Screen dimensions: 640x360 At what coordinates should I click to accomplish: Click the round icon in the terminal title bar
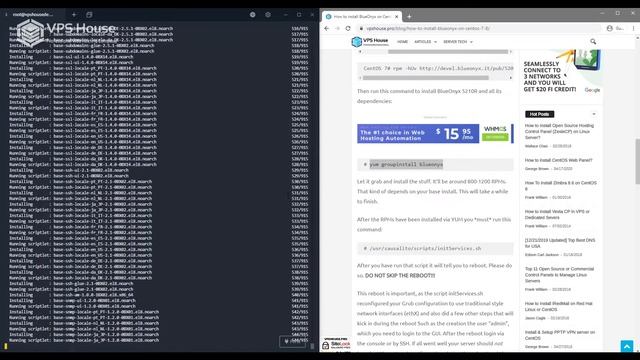[253, 14]
